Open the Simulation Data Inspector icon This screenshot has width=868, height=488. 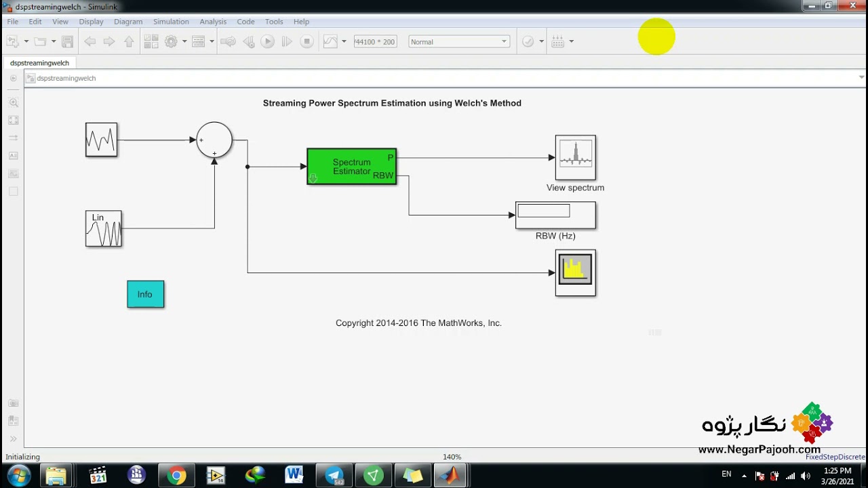330,41
